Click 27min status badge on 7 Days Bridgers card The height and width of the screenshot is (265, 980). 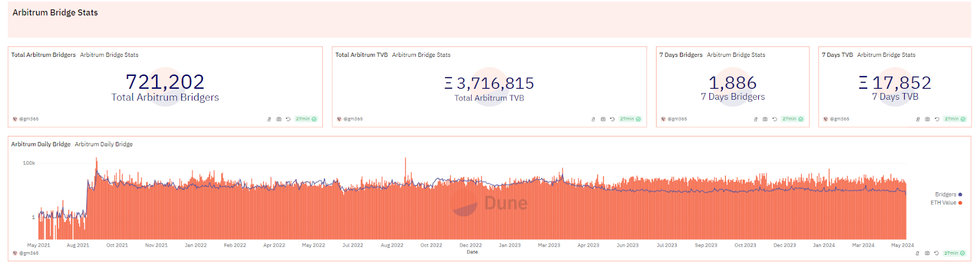793,119
